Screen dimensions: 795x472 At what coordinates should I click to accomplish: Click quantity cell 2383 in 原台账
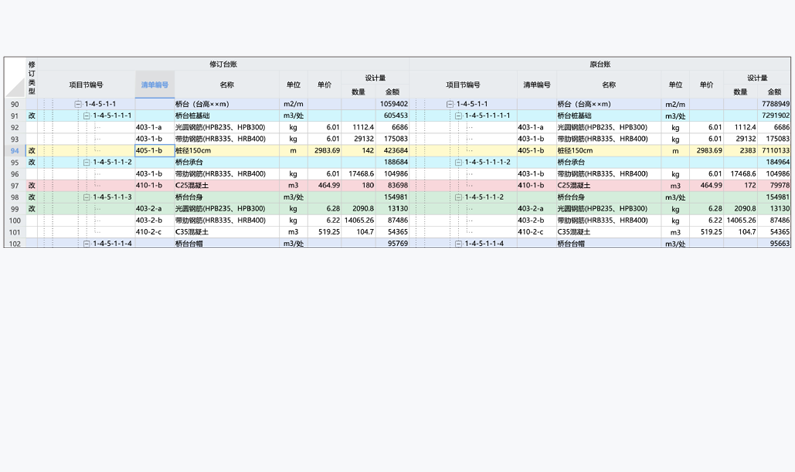[740, 151]
